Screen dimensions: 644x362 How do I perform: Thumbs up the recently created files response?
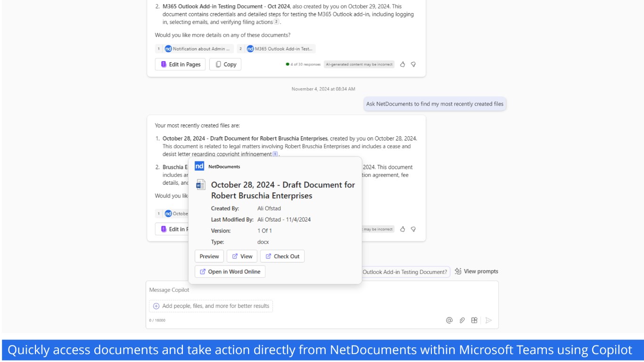pos(403,229)
